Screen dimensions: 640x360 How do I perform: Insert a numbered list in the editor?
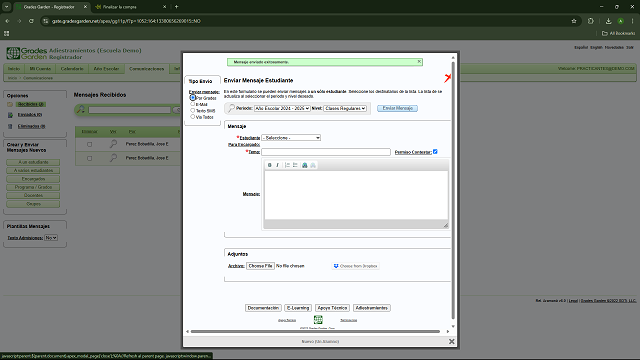point(287,165)
